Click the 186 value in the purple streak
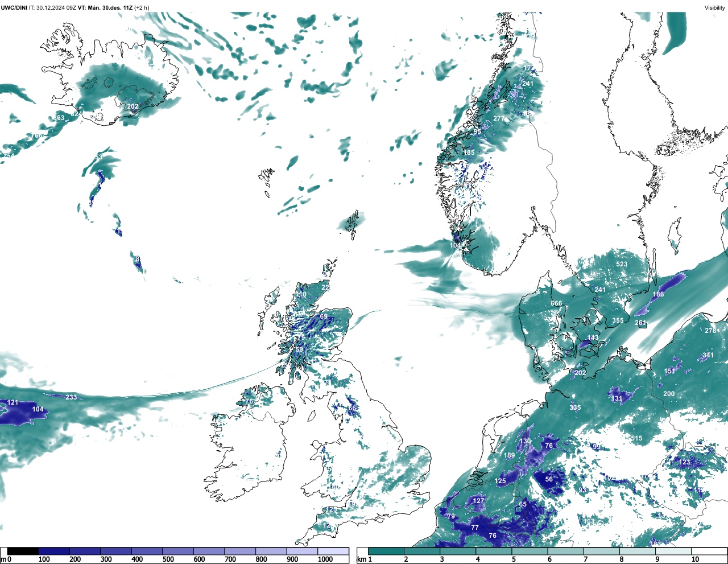Viewport: 728px width, 564px height. 658,294
